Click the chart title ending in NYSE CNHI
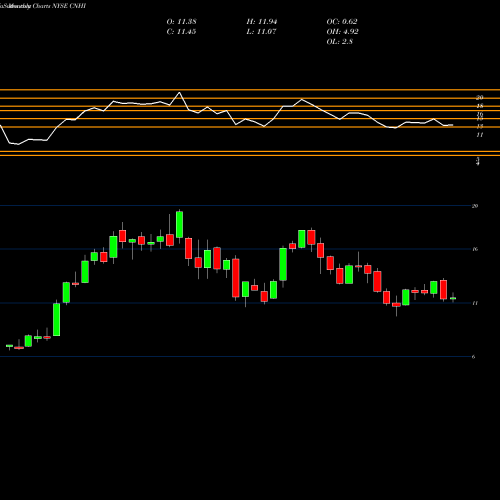The height and width of the screenshot is (500, 500). 43,6
